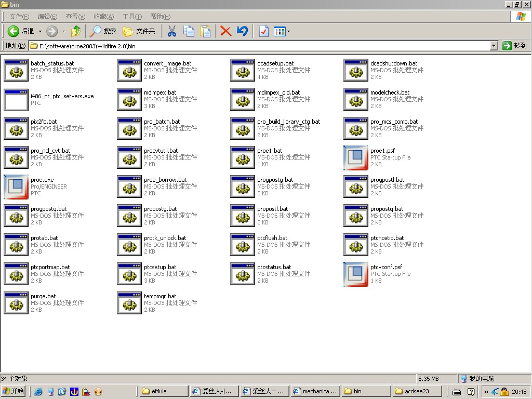Expand hidden tray icons chevron
This screenshot has width=532, height=399.
click(486, 392)
